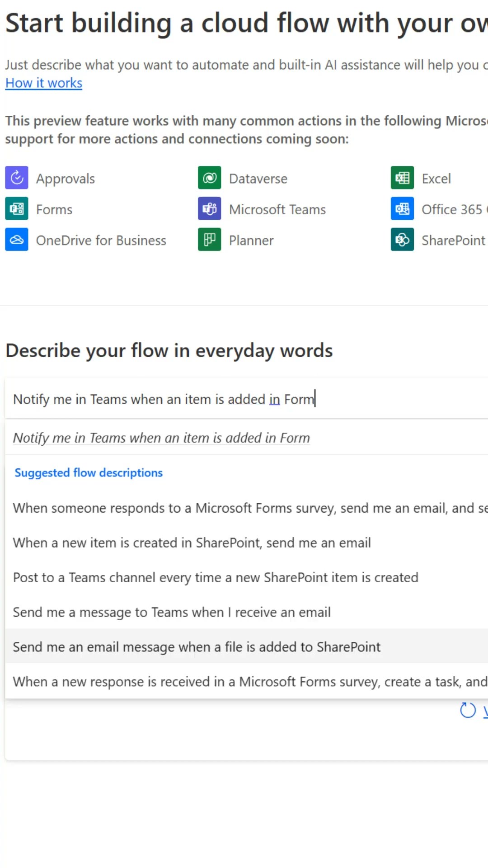Screen dimensions: 488x868
Task: Click the refresh suggestions circular arrow icon
Action: (x=468, y=710)
